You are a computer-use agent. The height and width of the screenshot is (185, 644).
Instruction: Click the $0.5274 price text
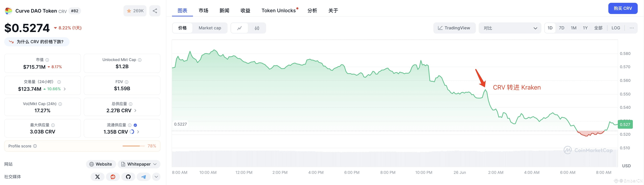click(x=27, y=28)
